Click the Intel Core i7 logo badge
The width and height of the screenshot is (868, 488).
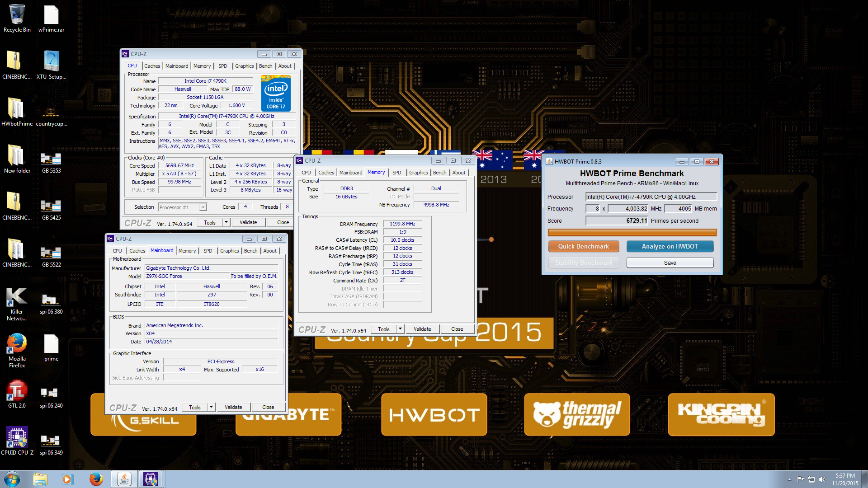click(x=276, y=93)
